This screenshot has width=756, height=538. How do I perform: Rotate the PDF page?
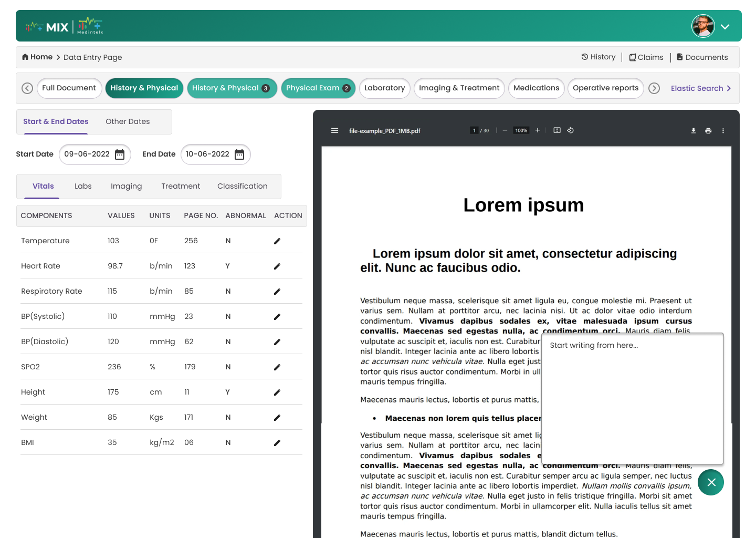[x=570, y=130]
